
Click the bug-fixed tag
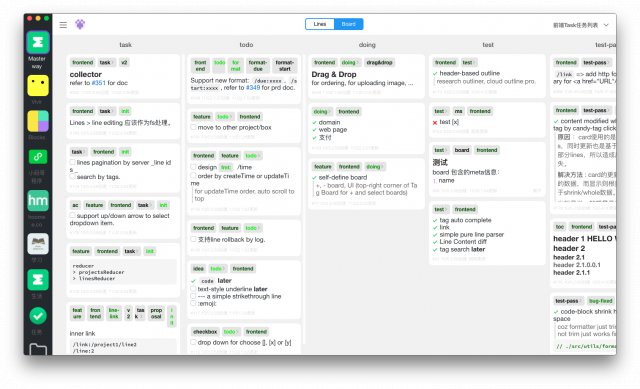click(600, 301)
